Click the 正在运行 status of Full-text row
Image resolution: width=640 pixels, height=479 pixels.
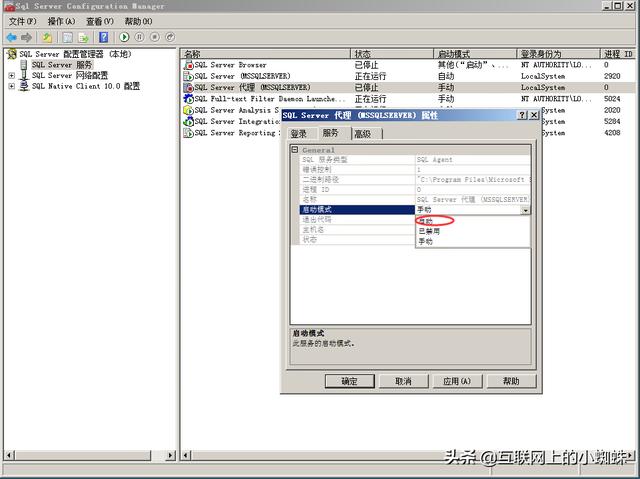(370, 99)
